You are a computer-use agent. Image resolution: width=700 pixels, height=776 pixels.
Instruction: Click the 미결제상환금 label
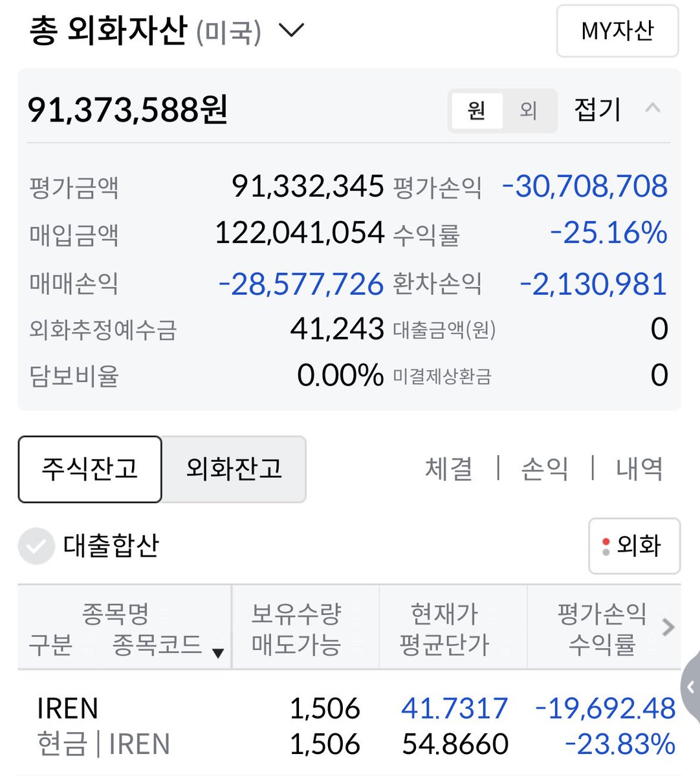coord(443,376)
